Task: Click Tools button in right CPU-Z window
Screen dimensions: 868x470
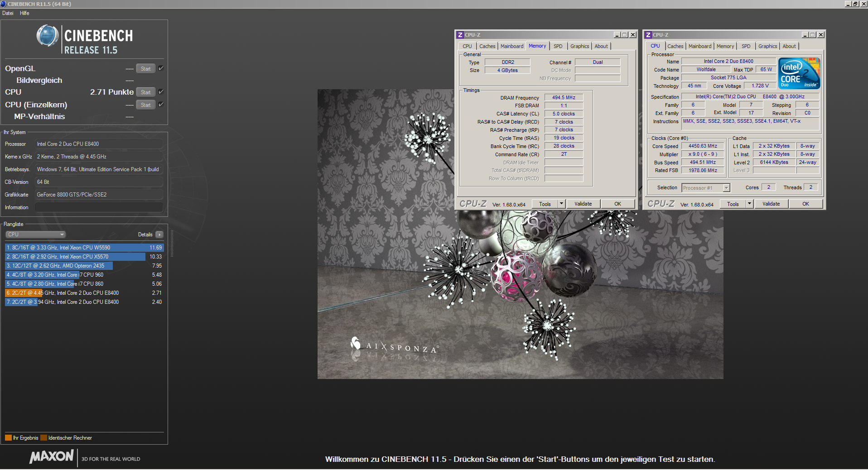Action: coord(733,204)
